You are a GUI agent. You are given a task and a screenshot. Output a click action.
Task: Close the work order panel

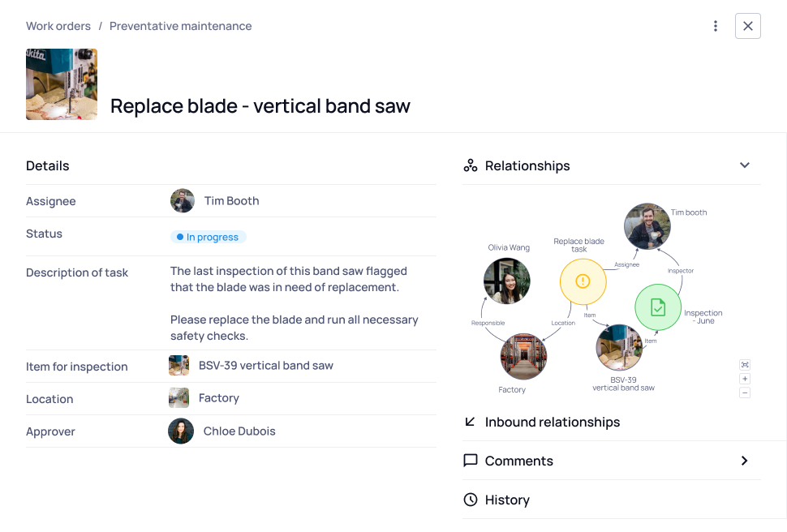(748, 26)
